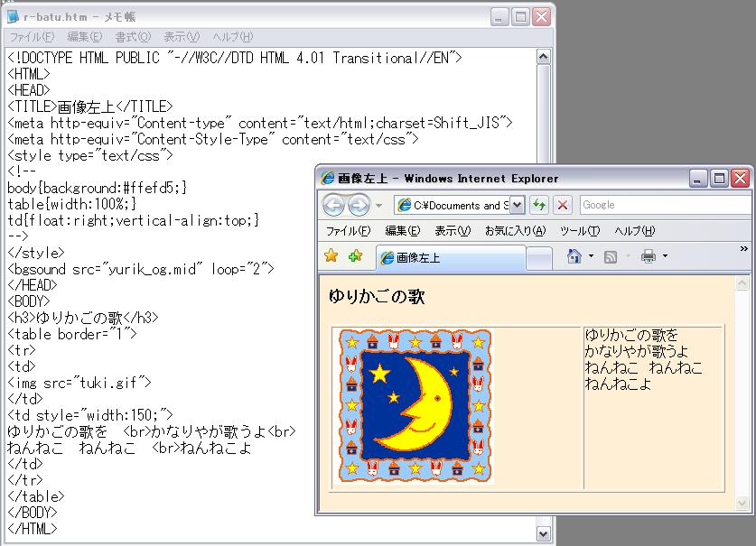The height and width of the screenshot is (546, 756).
Task: Open IE ヘルプ(H) menu
Action: click(634, 231)
